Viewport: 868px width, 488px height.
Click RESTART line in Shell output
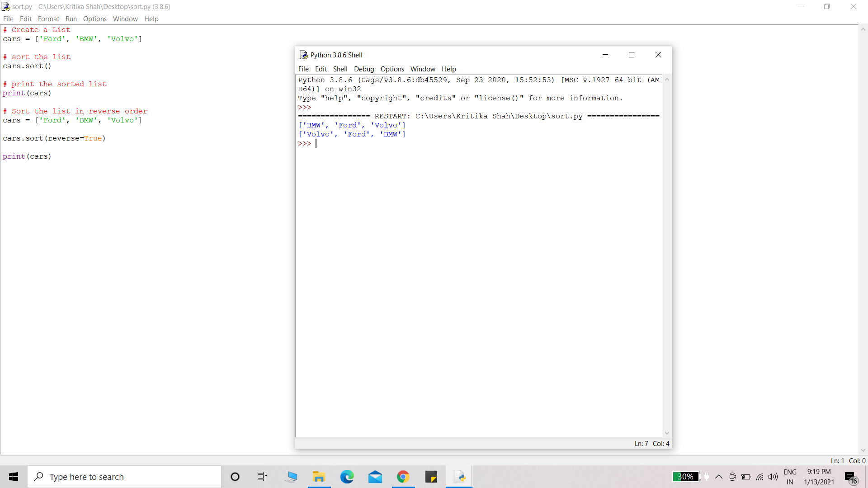click(479, 116)
